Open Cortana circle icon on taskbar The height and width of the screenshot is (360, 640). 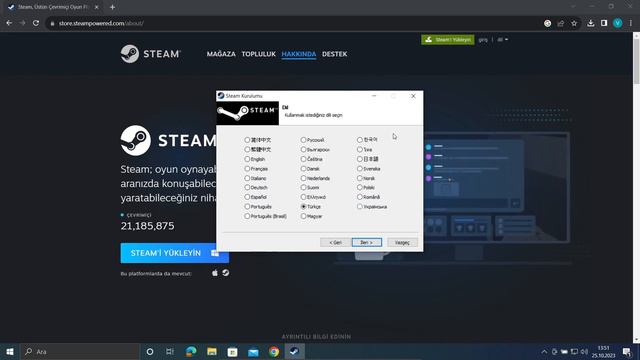[x=150, y=351]
